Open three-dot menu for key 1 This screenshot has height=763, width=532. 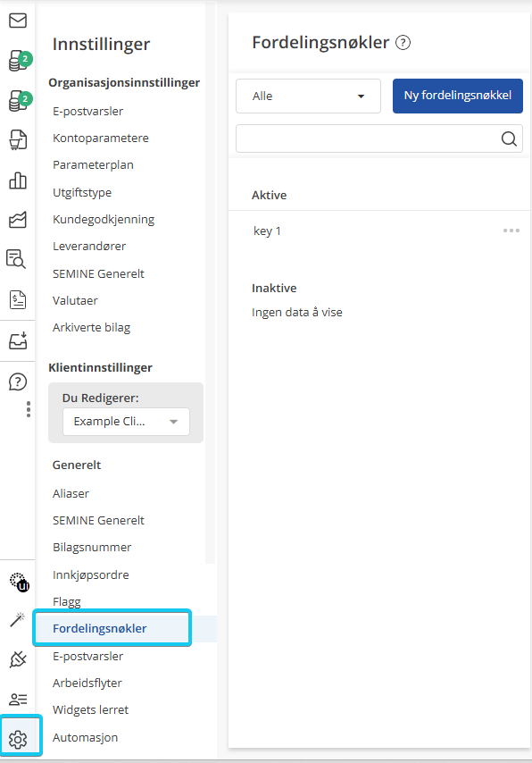point(511,231)
